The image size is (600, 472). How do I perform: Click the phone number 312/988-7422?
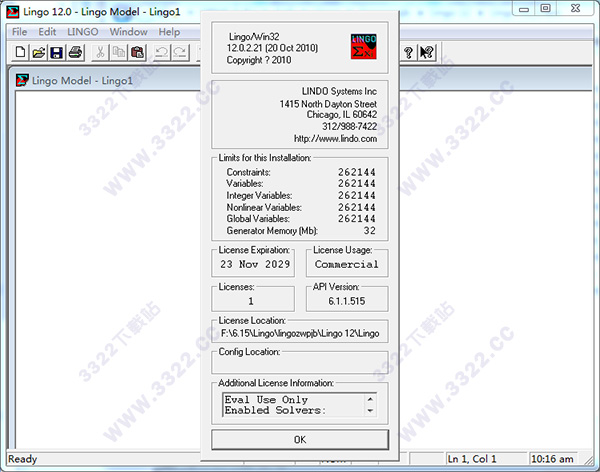349,126
